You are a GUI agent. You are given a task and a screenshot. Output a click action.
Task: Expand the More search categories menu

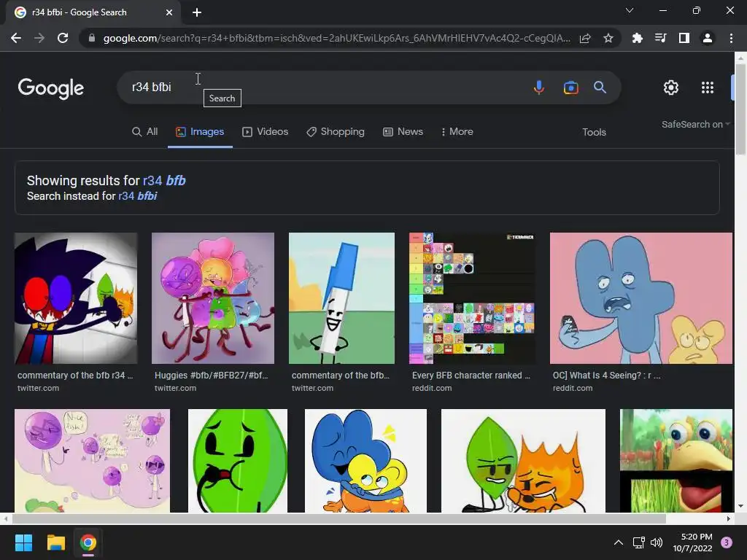[457, 132]
